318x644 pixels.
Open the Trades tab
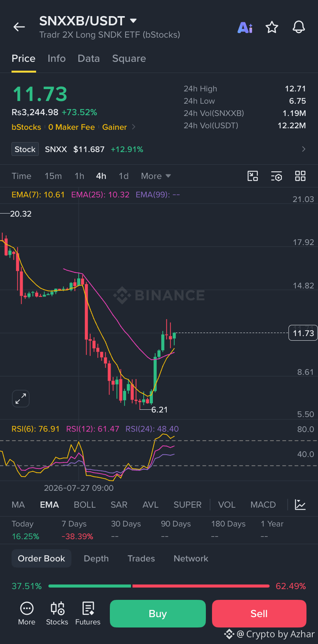tap(141, 558)
